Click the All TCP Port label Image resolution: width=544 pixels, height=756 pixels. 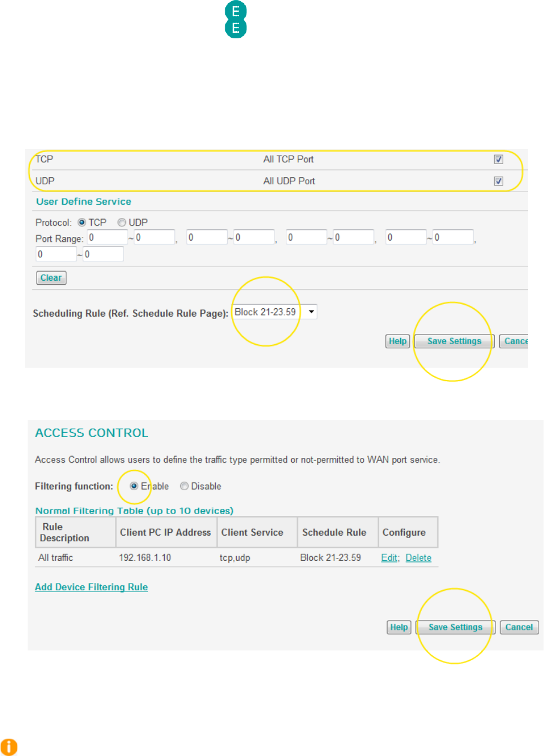click(x=288, y=160)
